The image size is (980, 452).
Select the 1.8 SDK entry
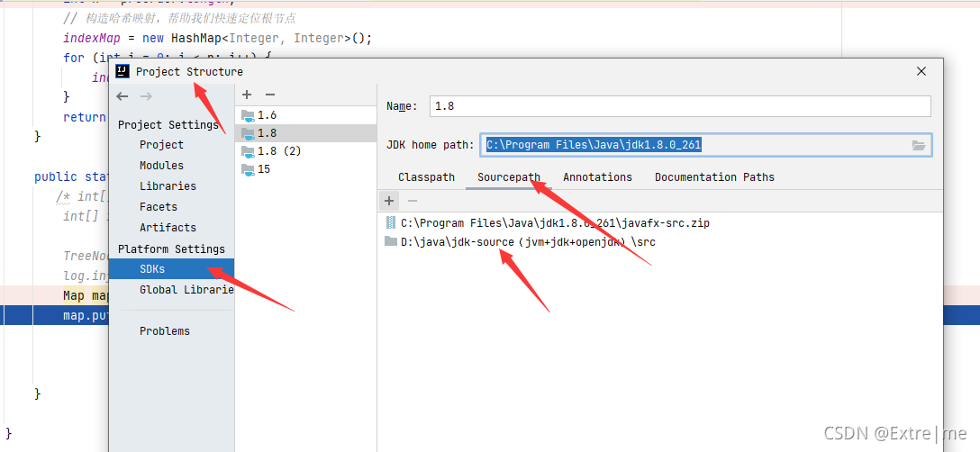306,133
